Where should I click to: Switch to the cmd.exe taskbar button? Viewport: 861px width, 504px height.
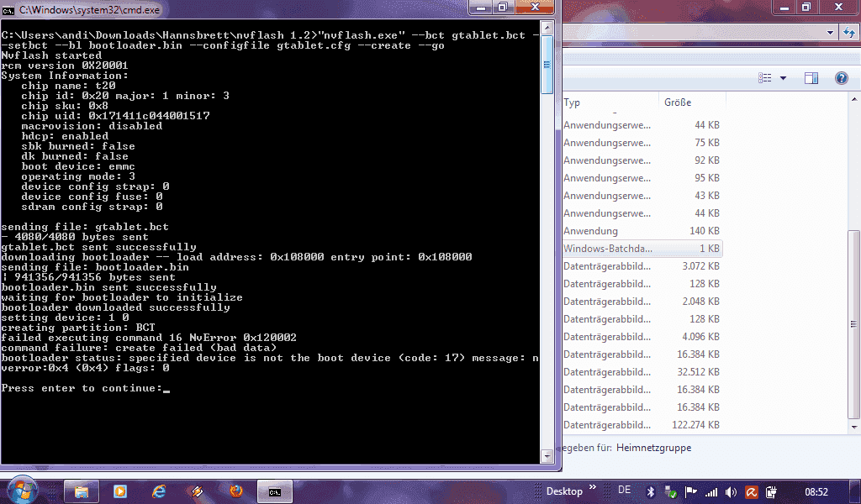point(275,491)
